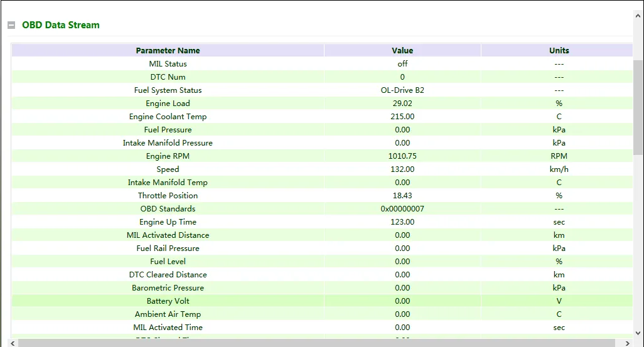This screenshot has height=347, width=644.
Task: Click the 132.00 speed value
Action: click(x=402, y=169)
